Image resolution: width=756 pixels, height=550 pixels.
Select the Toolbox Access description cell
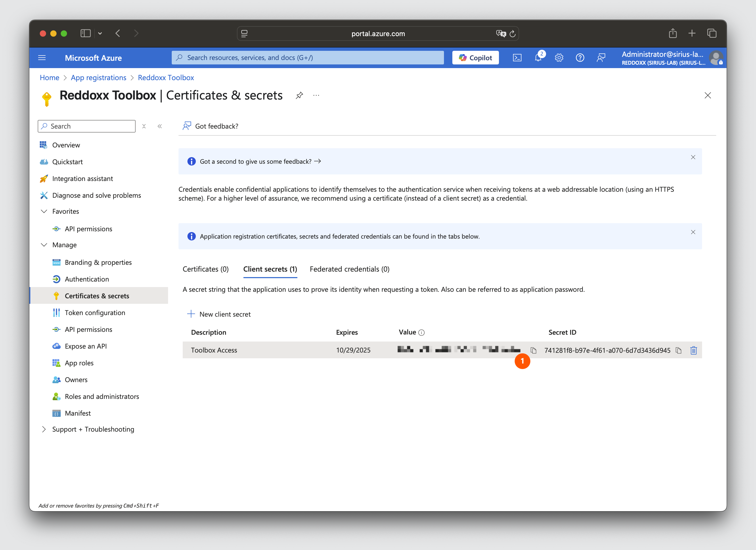coord(214,350)
